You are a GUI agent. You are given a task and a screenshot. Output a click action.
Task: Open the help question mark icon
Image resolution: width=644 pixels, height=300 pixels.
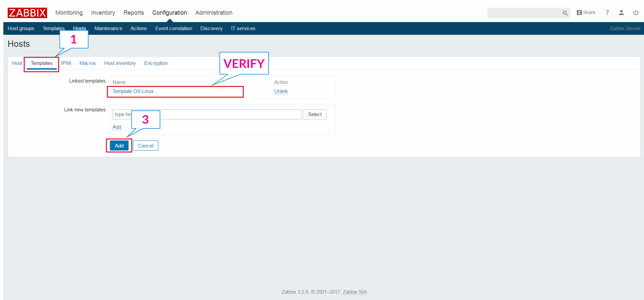tap(607, 12)
